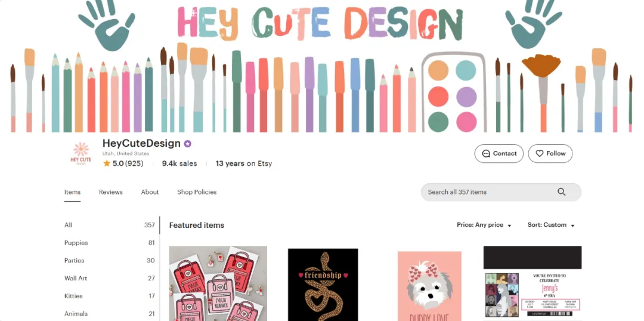Click the orange rating star icon

(107, 163)
